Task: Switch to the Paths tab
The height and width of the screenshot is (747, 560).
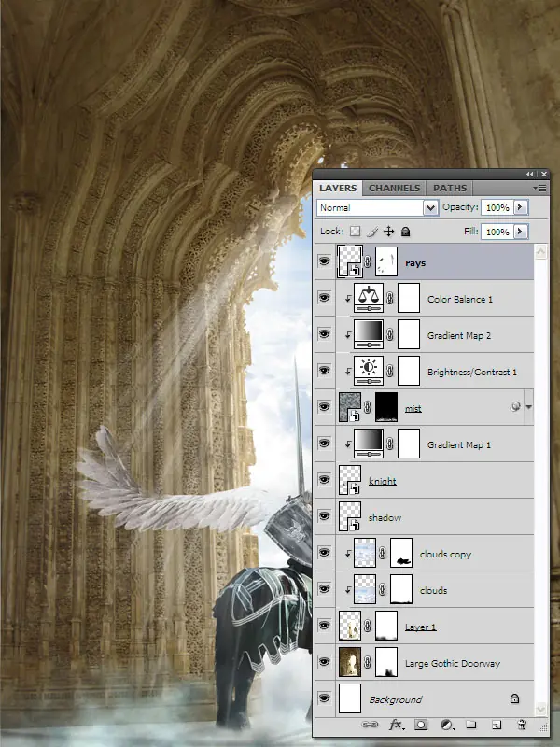Action: coord(450,189)
